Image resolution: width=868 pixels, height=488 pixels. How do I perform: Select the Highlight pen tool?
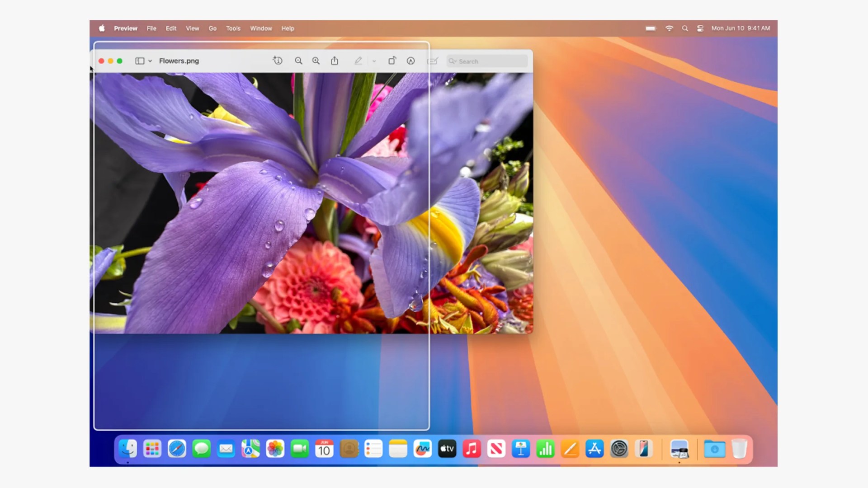coord(358,61)
